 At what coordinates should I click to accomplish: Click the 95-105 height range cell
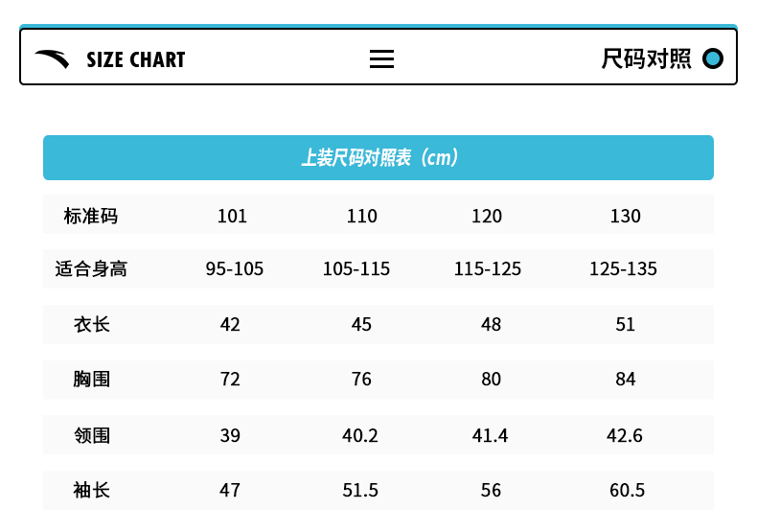[x=234, y=269]
